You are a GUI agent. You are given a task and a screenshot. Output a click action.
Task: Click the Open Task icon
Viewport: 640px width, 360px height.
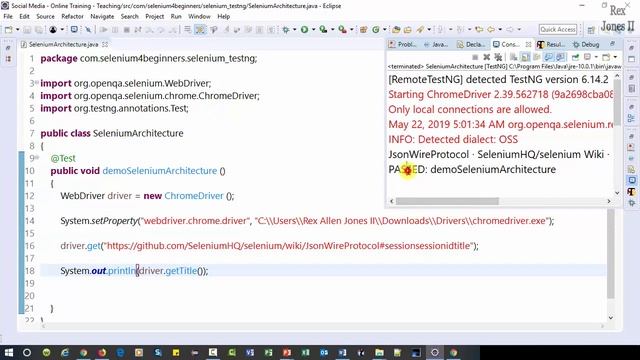point(407,29)
